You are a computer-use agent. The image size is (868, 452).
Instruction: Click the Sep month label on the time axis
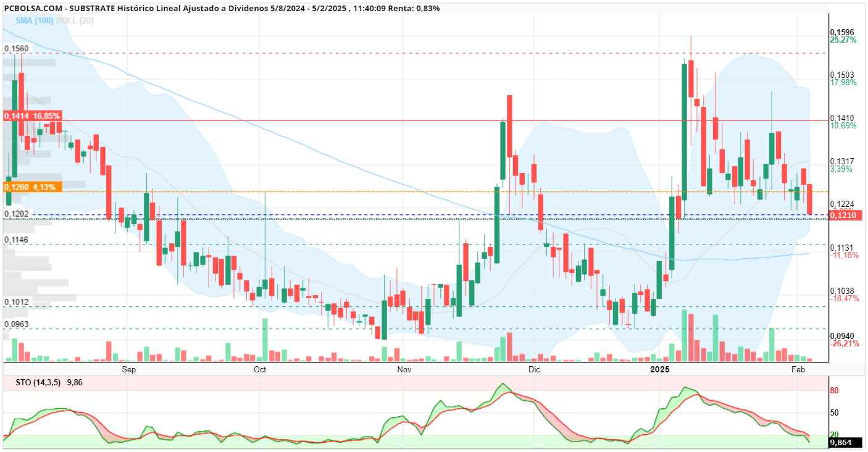[128, 370]
